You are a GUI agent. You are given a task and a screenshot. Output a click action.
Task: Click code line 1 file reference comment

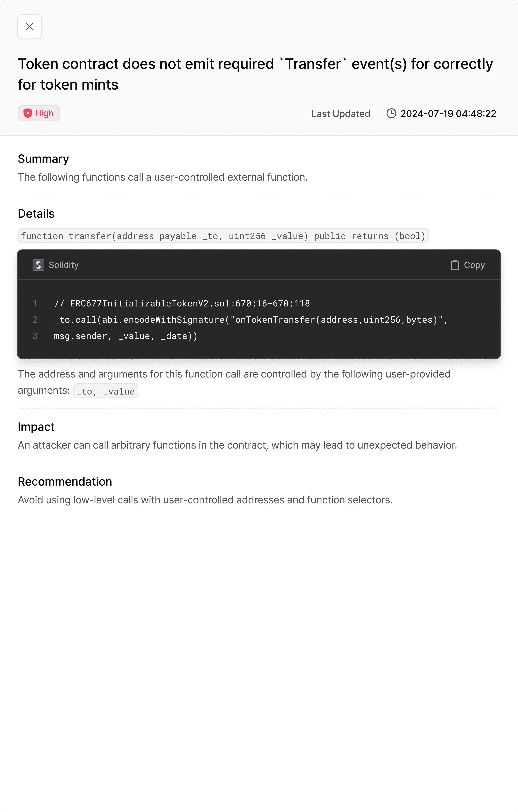[x=182, y=303]
